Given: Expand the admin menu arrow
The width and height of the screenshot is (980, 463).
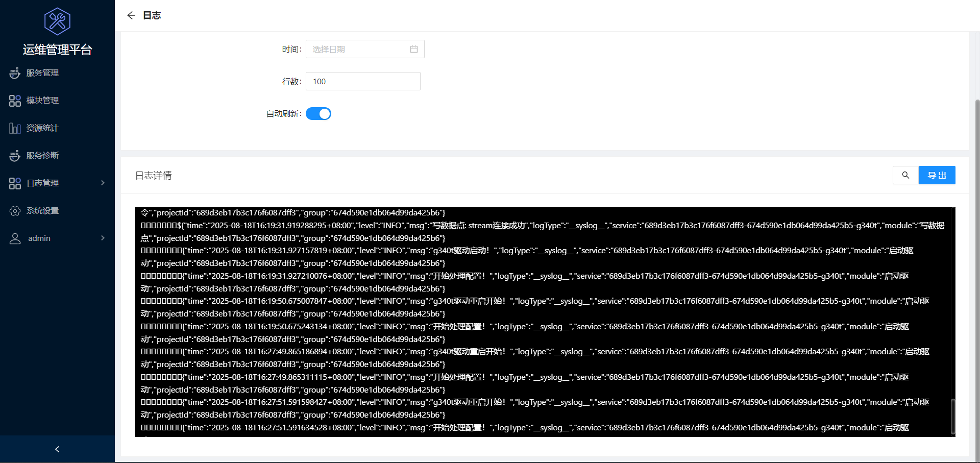Looking at the screenshot, I should click(x=103, y=238).
